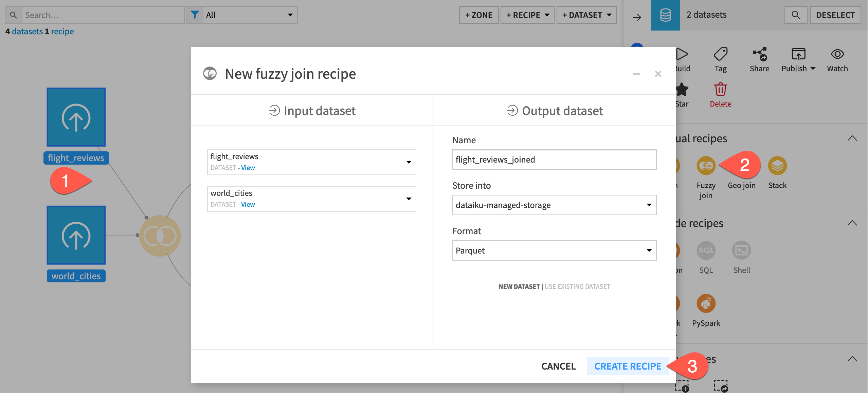Open the Shell code recipe
The height and width of the screenshot is (393, 868).
pyautogui.click(x=741, y=250)
